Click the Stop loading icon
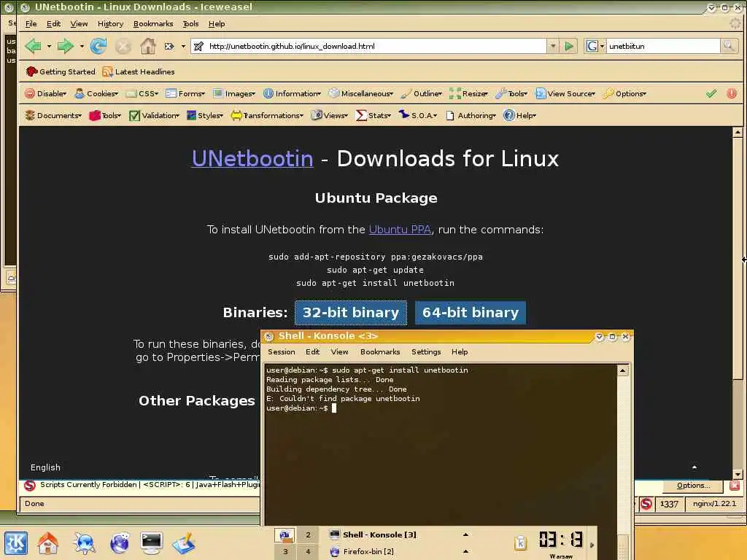The width and height of the screenshot is (747, 560). coord(123,46)
